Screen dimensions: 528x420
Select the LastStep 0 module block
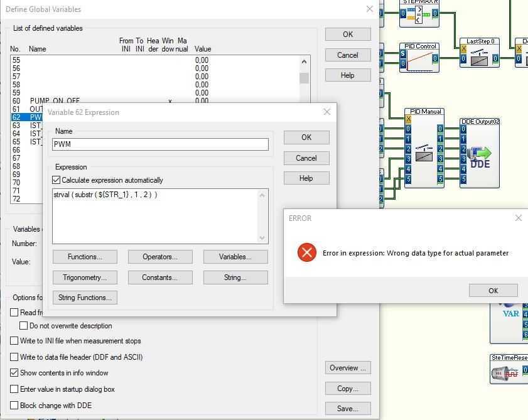480,53
